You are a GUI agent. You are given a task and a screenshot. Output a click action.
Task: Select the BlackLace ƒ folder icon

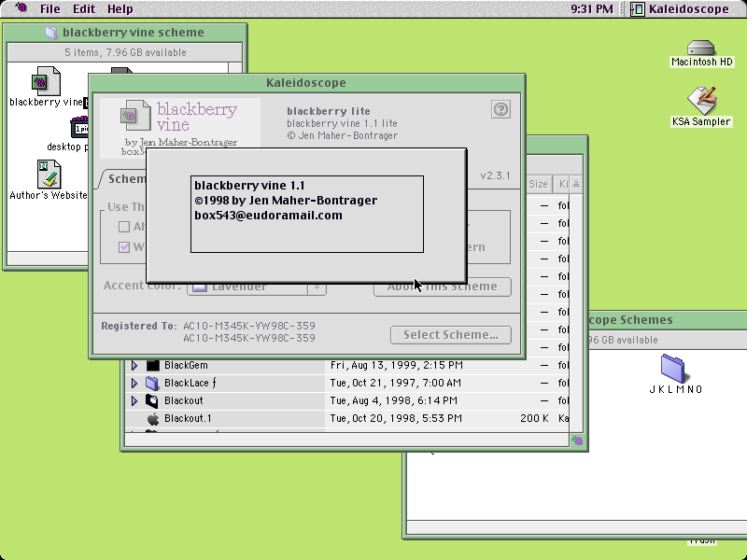click(x=152, y=383)
